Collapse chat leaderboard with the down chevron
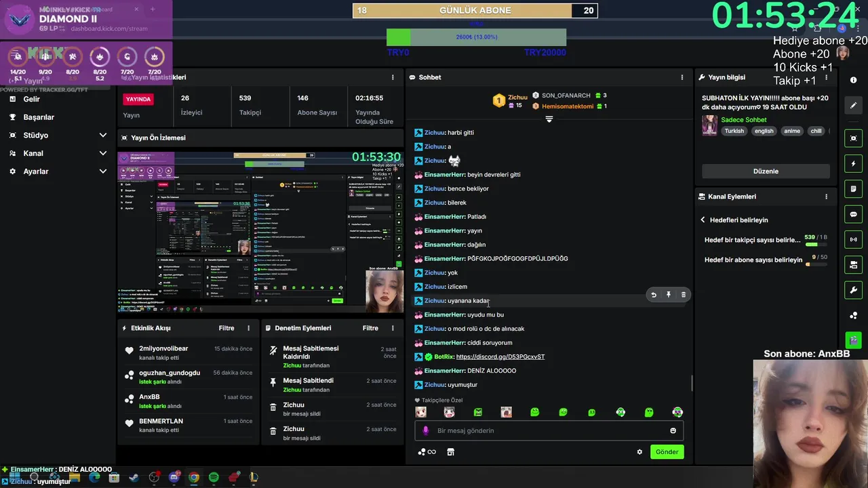 [549, 119]
